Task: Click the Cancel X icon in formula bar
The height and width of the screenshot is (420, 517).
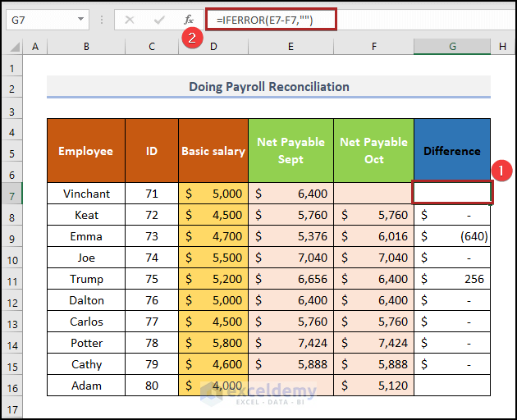Action: tap(130, 19)
